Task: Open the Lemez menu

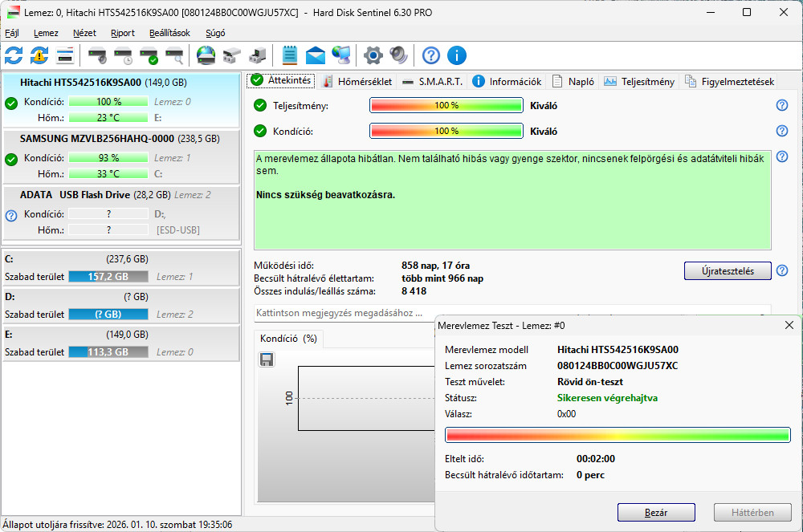Action: tap(46, 33)
